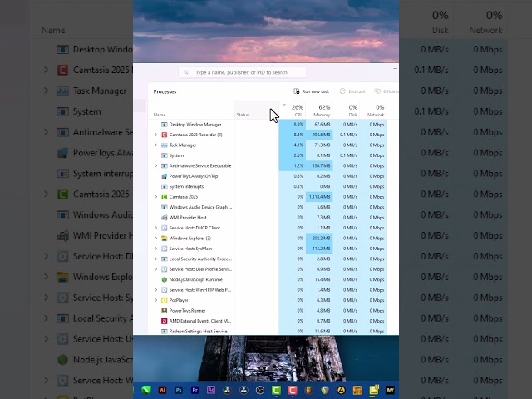Open FL Studio fruit icon on taskbar
This screenshot has width=532, height=399.
click(308, 390)
